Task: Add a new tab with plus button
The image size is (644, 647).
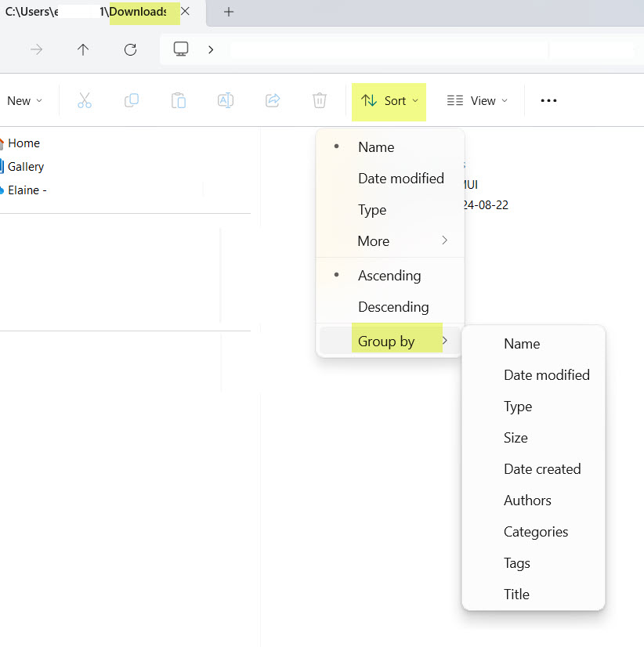Action: tap(229, 12)
